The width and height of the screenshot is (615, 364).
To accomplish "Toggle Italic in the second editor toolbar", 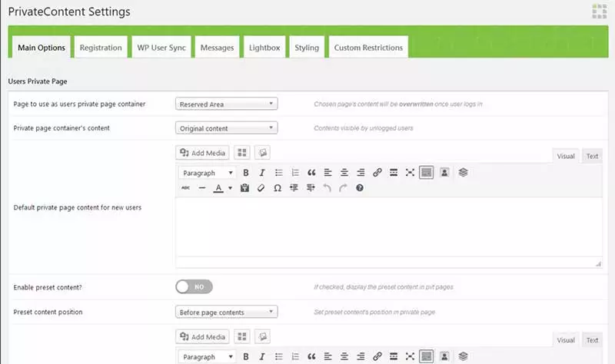I will click(x=262, y=356).
